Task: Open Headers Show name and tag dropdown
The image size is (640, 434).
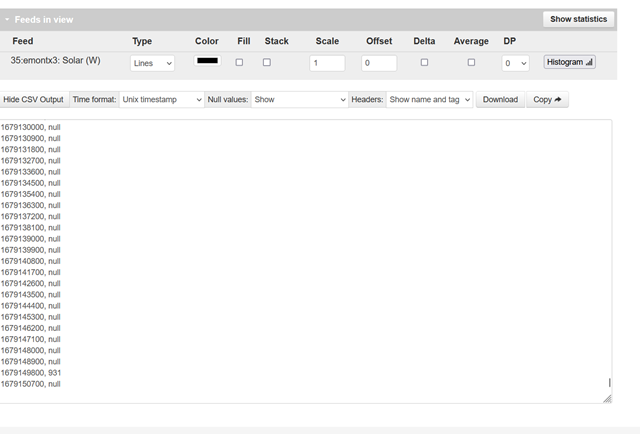Action: pyautogui.click(x=429, y=100)
